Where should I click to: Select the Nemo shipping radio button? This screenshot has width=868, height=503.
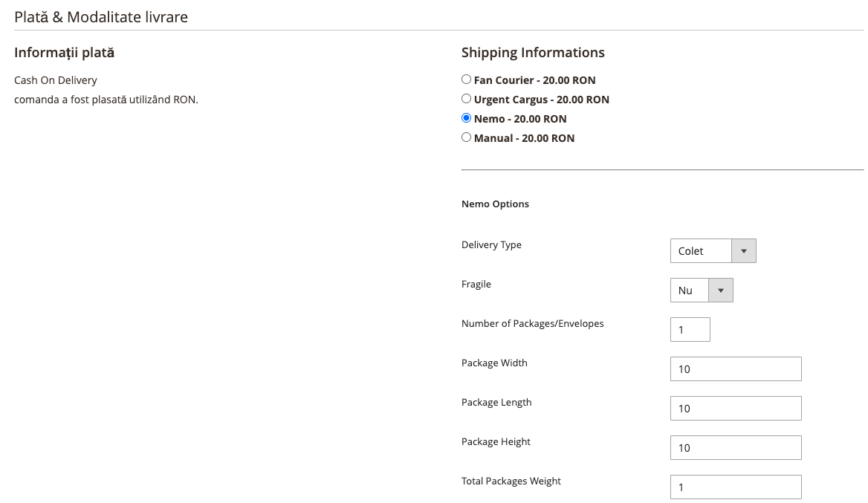click(x=466, y=118)
